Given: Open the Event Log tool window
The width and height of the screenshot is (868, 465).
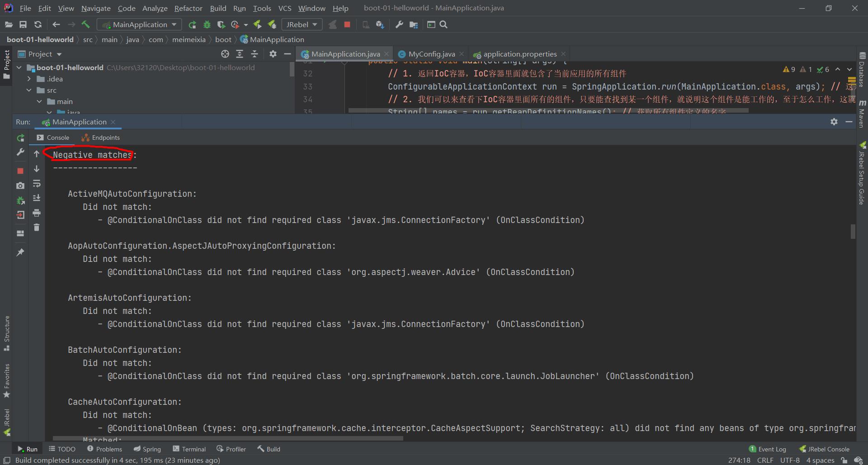Looking at the screenshot, I should tap(768, 449).
